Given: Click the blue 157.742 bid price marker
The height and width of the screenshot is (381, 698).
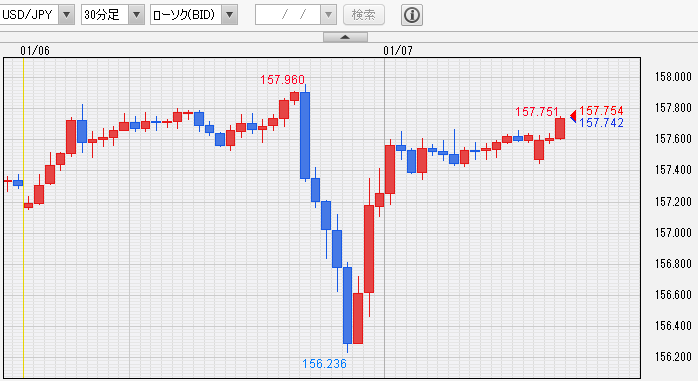Looking at the screenshot, I should click(601, 122).
